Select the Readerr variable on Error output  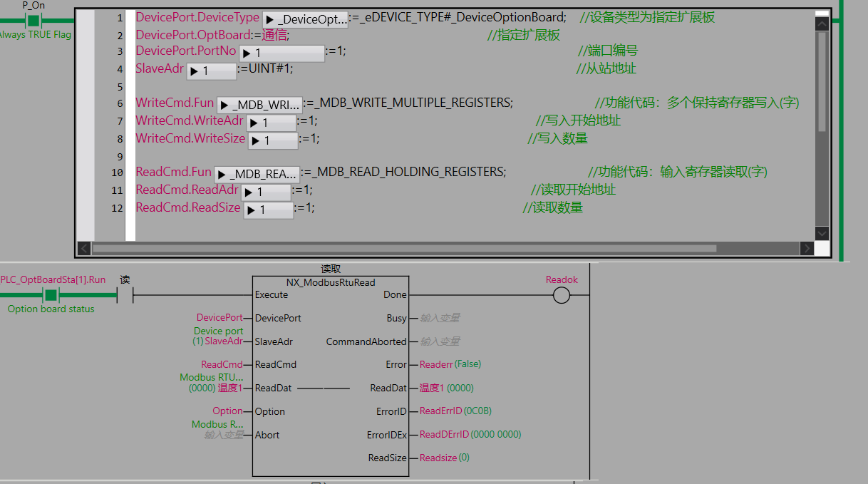(x=436, y=364)
